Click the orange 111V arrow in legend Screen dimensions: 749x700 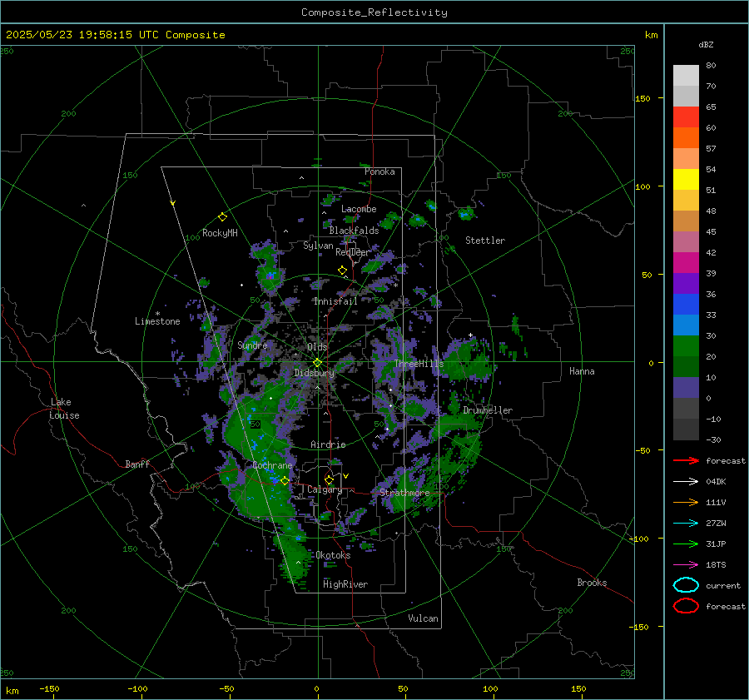pos(686,502)
